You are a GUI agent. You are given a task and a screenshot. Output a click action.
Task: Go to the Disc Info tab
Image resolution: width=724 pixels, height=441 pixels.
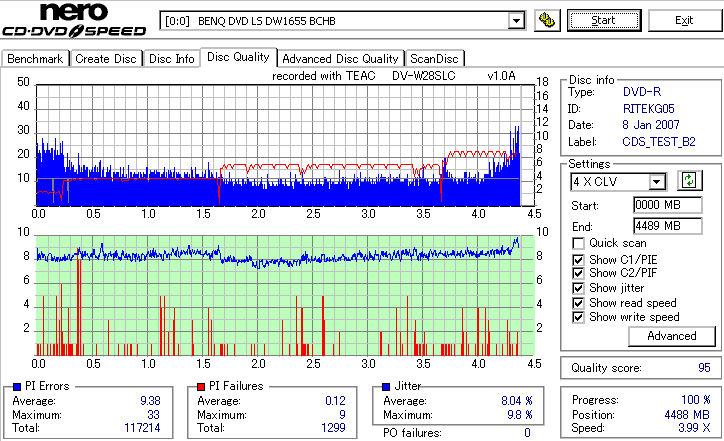172,59
